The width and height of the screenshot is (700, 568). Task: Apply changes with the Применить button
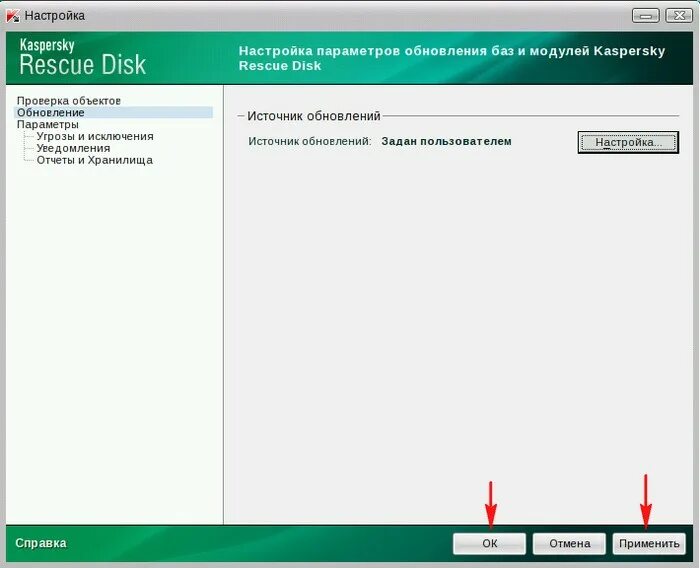pyautogui.click(x=649, y=543)
